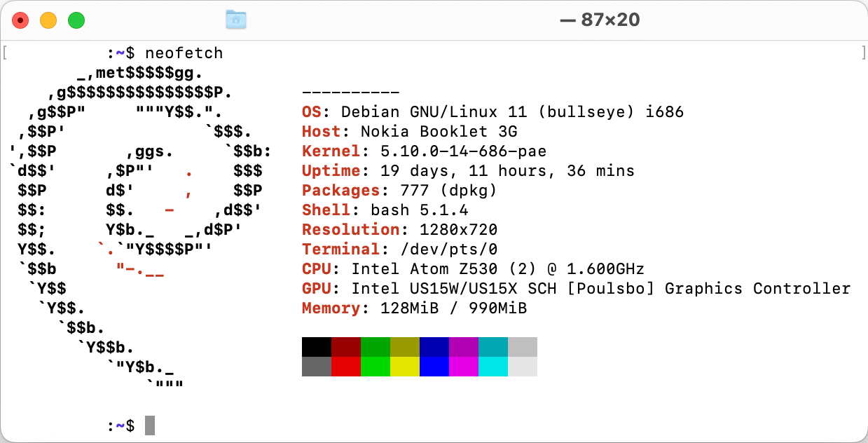Minimize the terminal using the yellow button
Image resolution: width=868 pixels, height=443 pixels.
pyautogui.click(x=48, y=20)
